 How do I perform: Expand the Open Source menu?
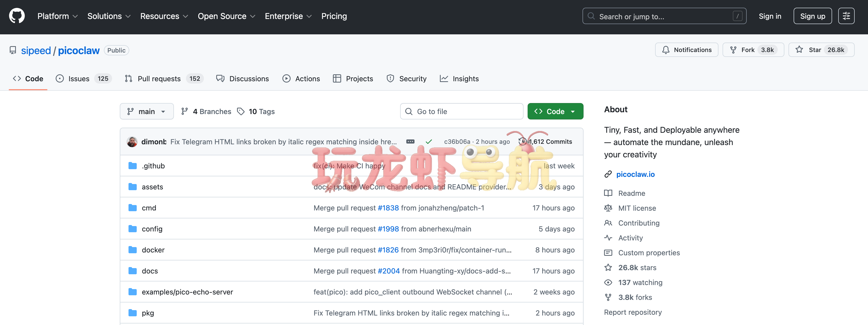(x=226, y=16)
